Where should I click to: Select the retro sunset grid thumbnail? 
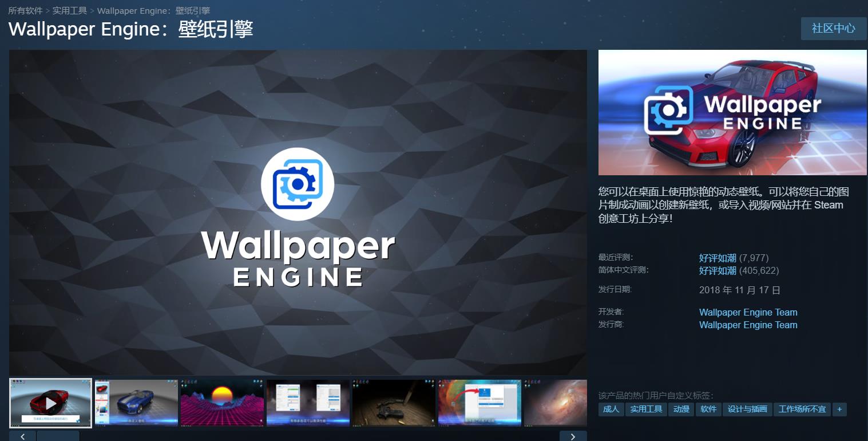point(222,403)
